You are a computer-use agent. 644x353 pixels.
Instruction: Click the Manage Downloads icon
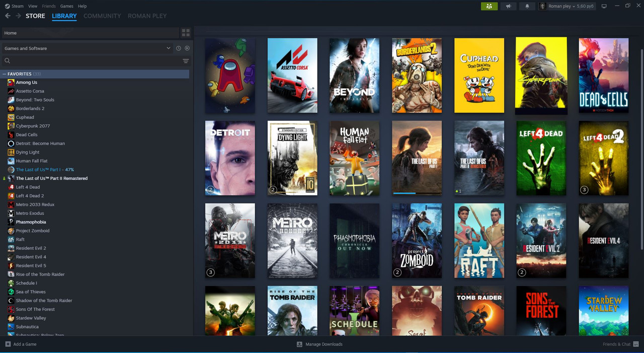[x=299, y=344]
